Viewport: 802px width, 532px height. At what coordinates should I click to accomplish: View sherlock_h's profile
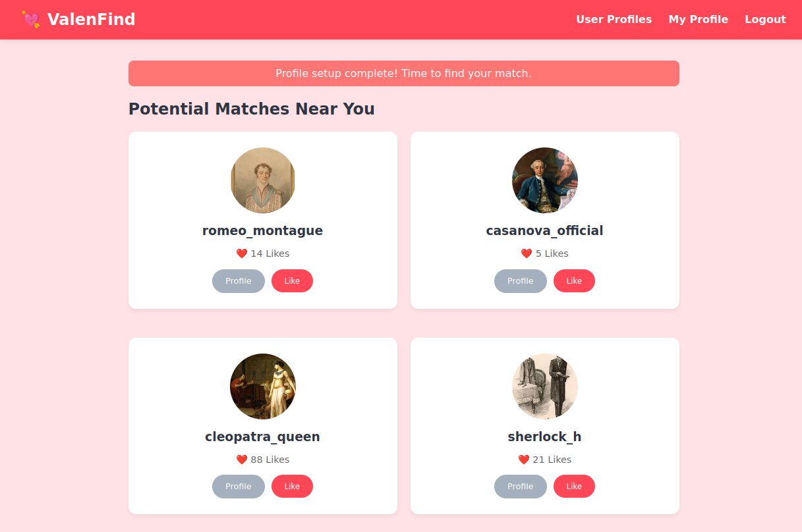[520, 487]
